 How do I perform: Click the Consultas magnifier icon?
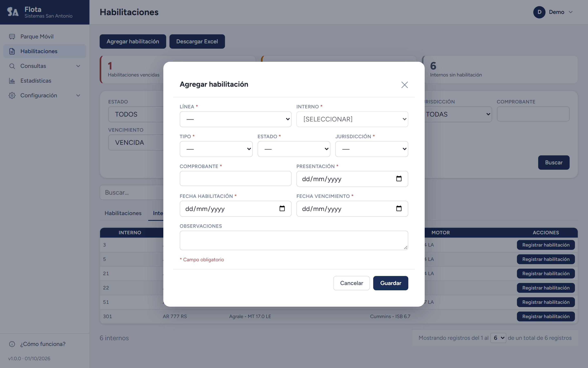[x=12, y=66]
